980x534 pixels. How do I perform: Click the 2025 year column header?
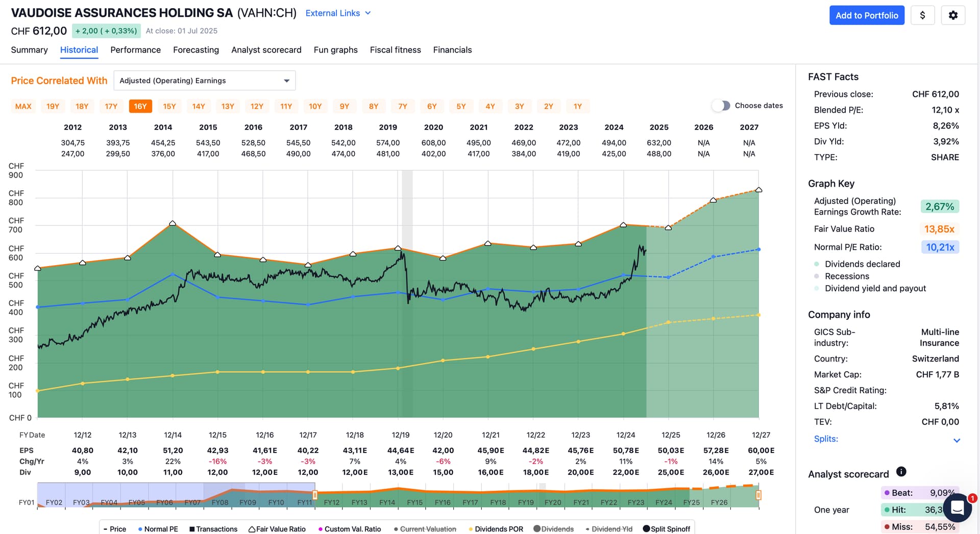(x=659, y=127)
